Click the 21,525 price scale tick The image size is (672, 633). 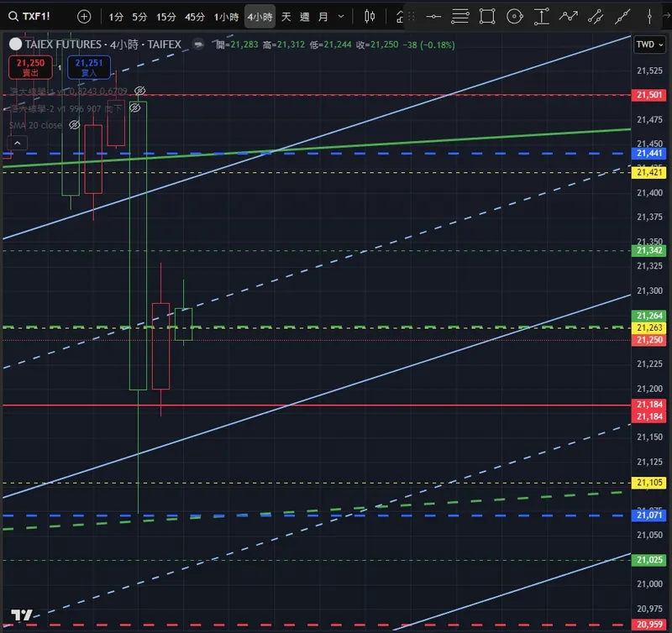(649, 71)
